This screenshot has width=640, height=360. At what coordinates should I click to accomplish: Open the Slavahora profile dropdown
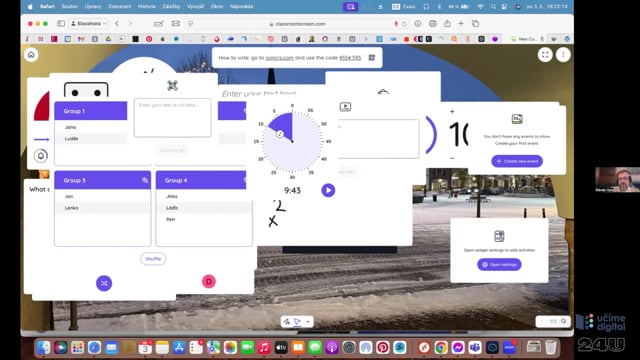(x=89, y=24)
